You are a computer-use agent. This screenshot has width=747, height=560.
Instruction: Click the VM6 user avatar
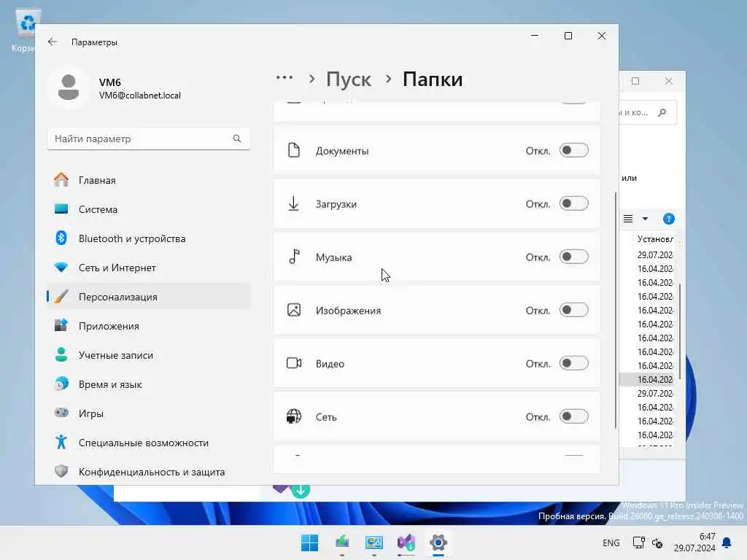(68, 88)
